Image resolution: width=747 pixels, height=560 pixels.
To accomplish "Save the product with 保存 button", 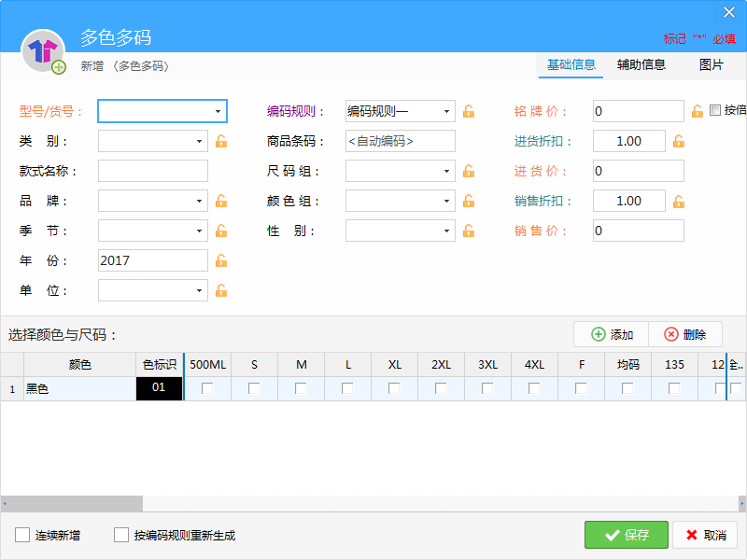I will point(626,535).
